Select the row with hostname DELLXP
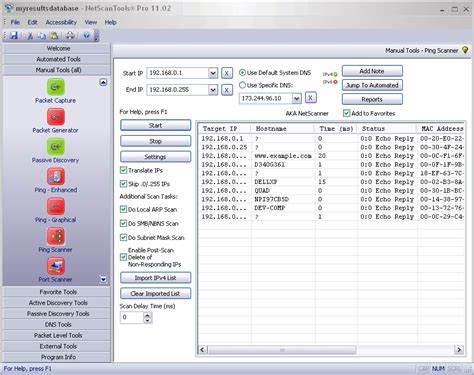The width and height of the screenshot is (474, 375). (332, 182)
